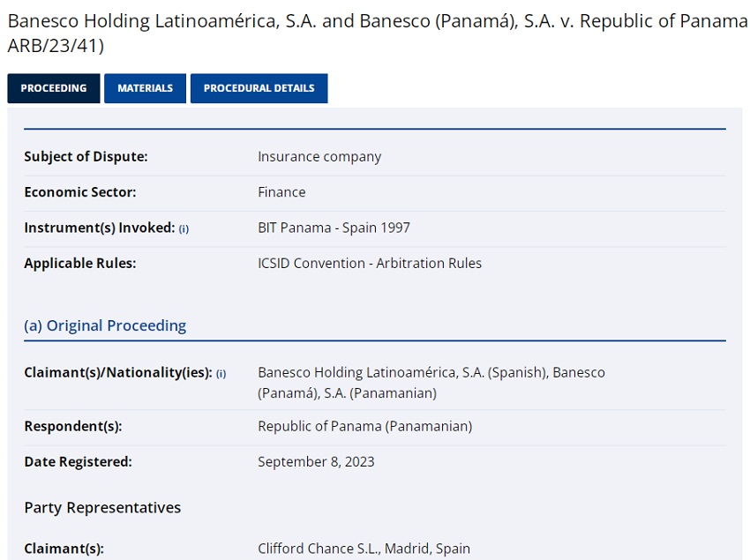The width and height of the screenshot is (750, 560).
Task: Click the 'Date Registered:' label
Action: coord(79,462)
